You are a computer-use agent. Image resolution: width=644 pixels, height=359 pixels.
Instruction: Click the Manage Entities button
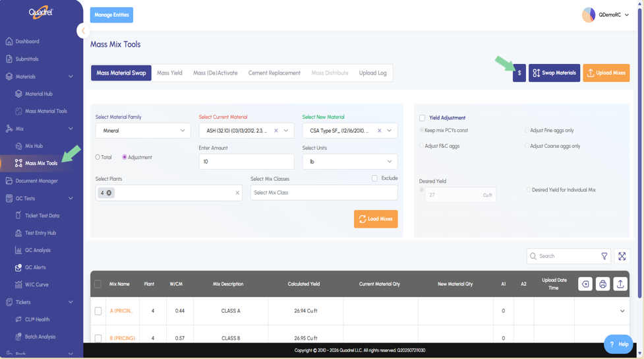point(111,15)
